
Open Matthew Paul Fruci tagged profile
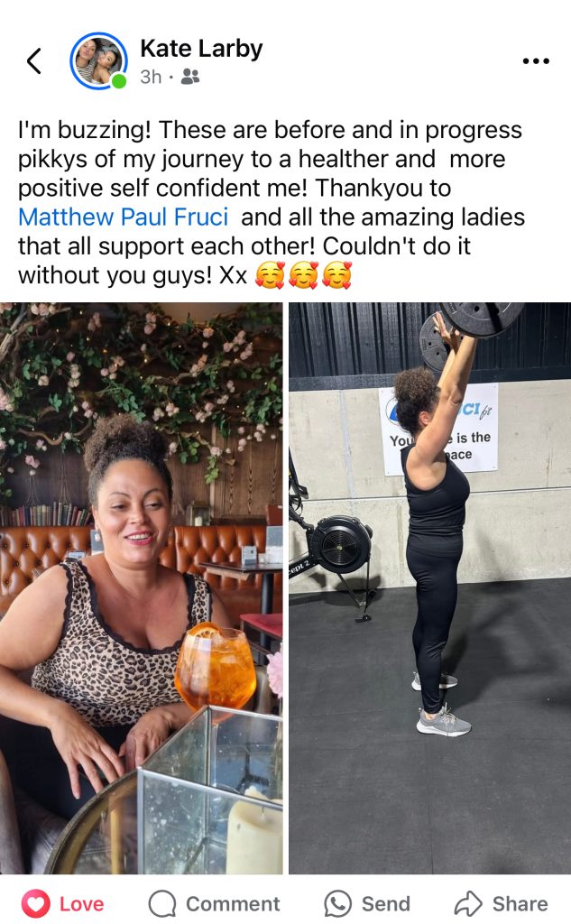click(124, 217)
